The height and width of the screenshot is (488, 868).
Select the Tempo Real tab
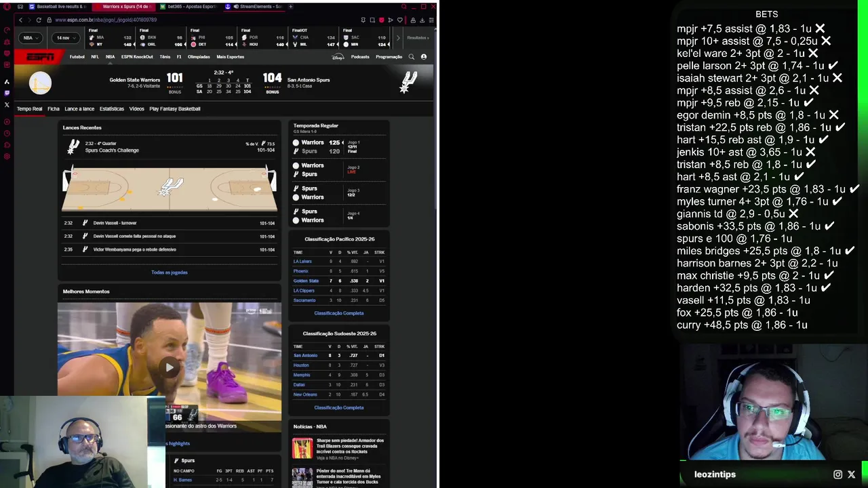tap(29, 108)
